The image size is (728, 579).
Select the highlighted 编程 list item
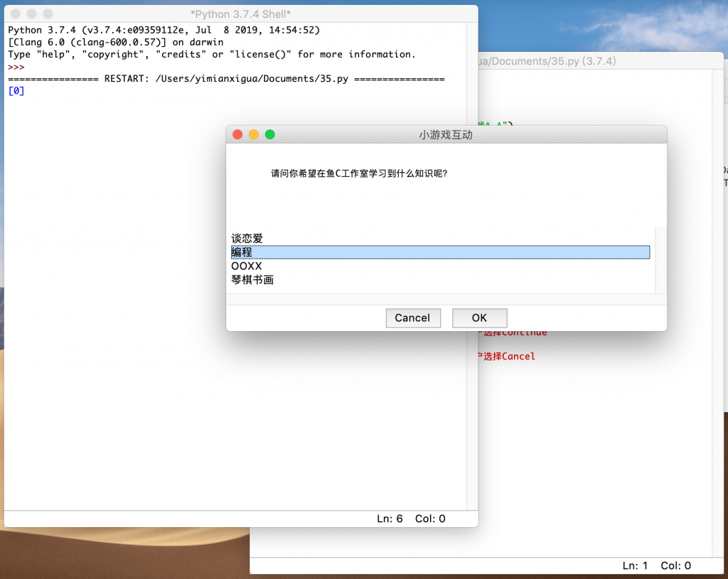pyautogui.click(x=242, y=252)
